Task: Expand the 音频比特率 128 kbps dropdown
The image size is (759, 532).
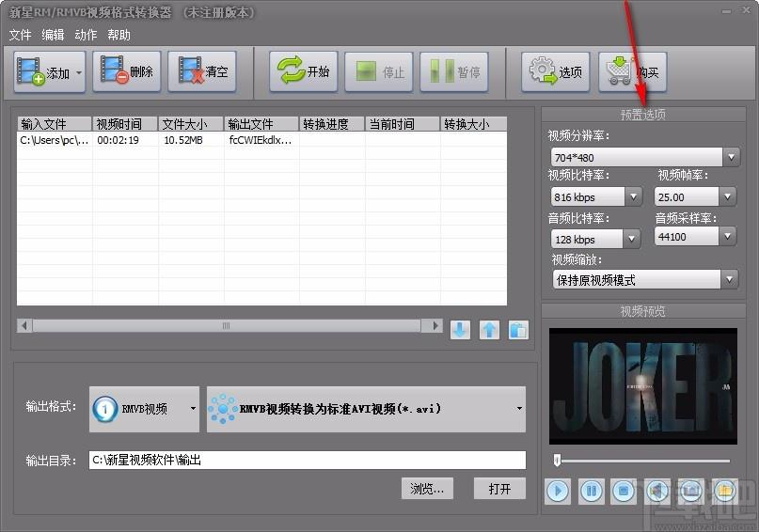Action: click(x=631, y=239)
